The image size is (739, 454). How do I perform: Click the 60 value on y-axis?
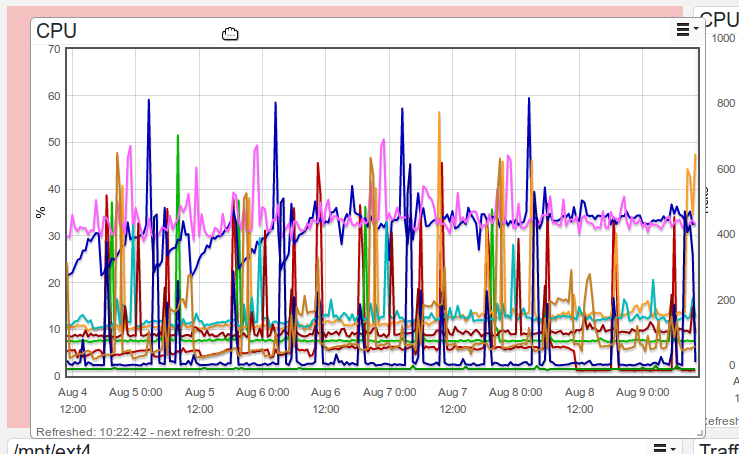point(54,96)
